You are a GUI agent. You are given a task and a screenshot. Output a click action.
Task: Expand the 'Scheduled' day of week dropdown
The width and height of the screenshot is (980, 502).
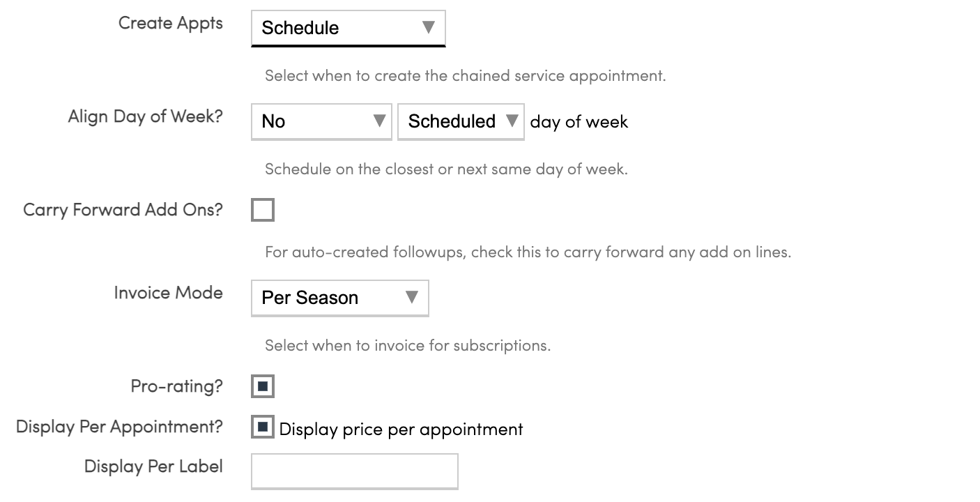[461, 121]
